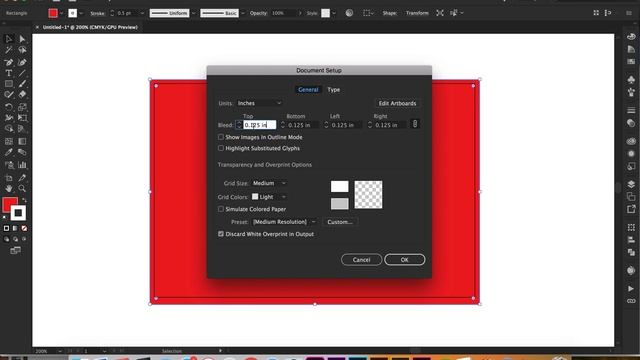Screen dimensions: 640x360
Task: Click the Edit Artboards button
Action: 397,103
